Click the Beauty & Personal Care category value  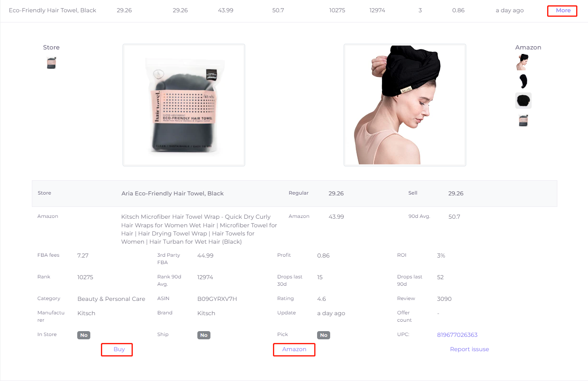click(111, 299)
